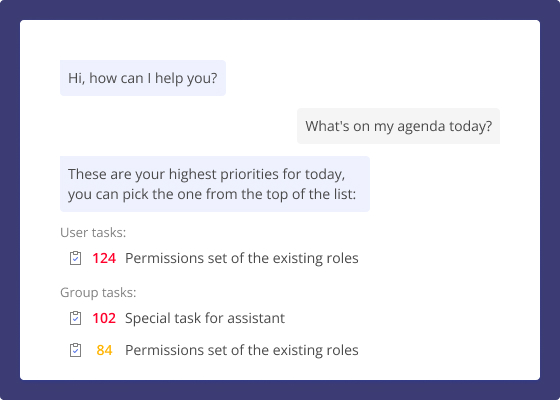Click the 'What's on my agenda today?' message
Viewport: 560px width, 400px height.
(x=399, y=126)
